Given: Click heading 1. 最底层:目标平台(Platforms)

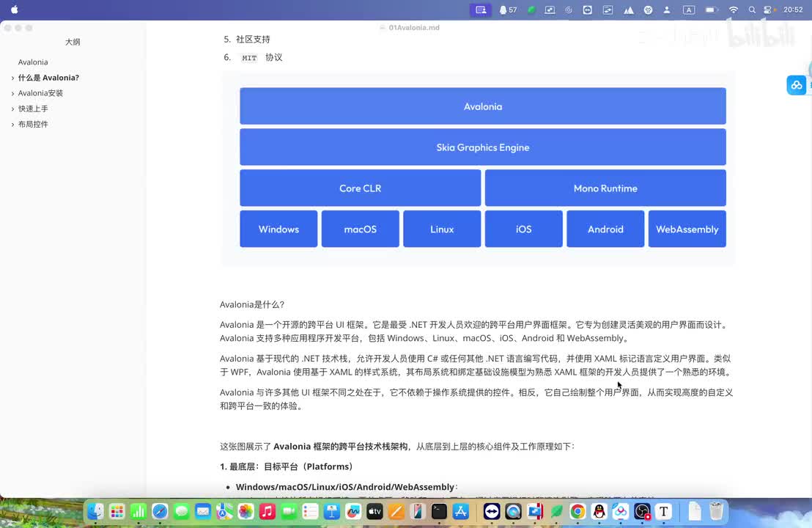Looking at the screenshot, I should coord(287,467).
